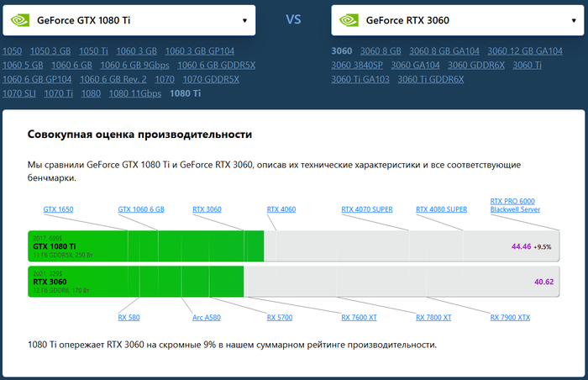Image resolution: width=588 pixels, height=380 pixels.
Task: Click the RX 7800 XT chart label
Action: (x=433, y=318)
